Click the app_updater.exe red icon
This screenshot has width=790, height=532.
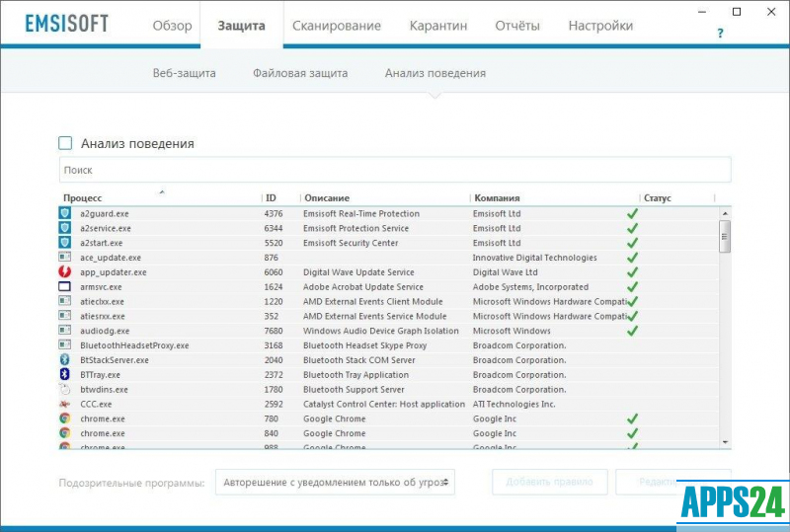(x=65, y=271)
